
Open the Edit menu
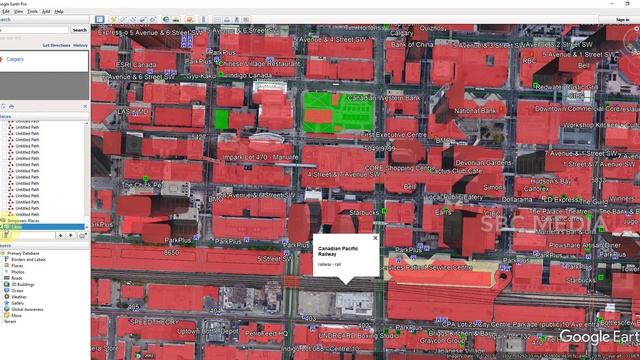click(x=5, y=11)
